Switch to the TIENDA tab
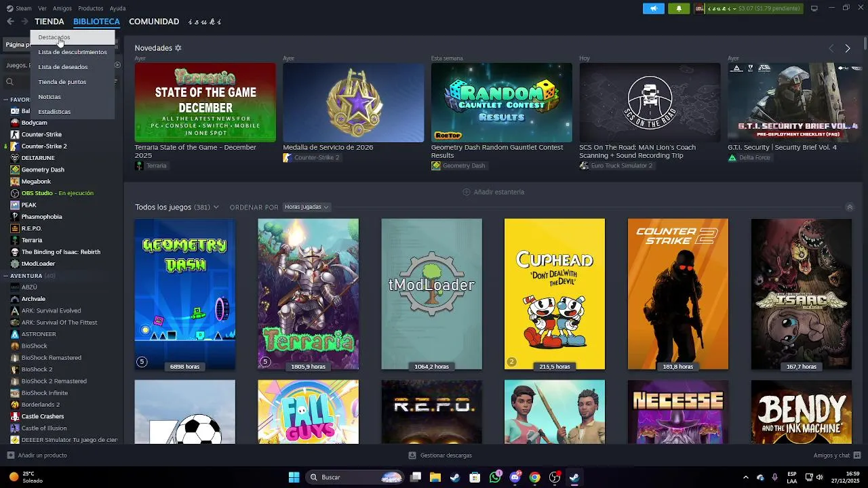The width and height of the screenshot is (868, 488). tap(50, 22)
